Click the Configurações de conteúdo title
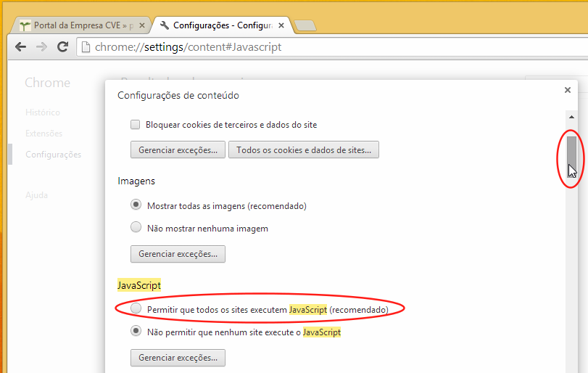 point(178,95)
